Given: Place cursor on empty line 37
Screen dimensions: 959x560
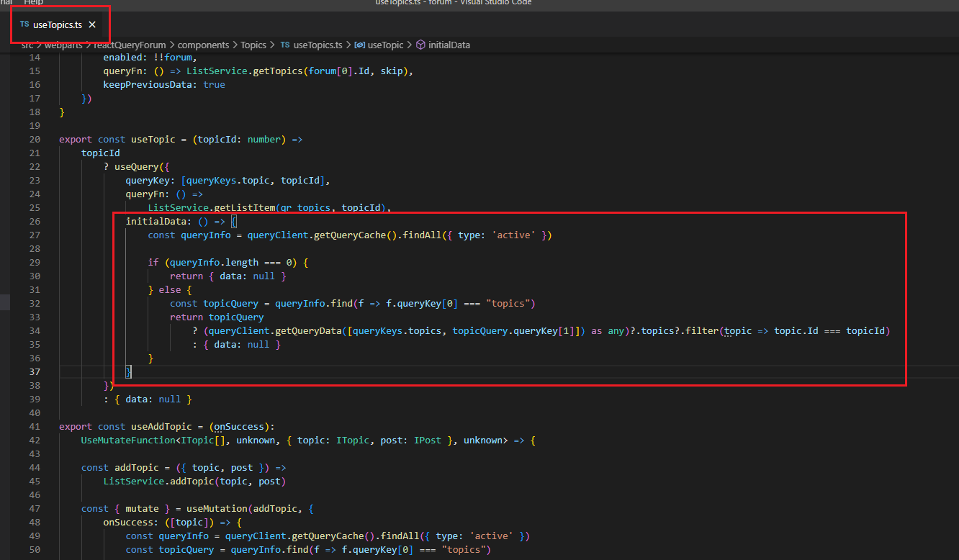Looking at the screenshot, I should click(x=288, y=371).
